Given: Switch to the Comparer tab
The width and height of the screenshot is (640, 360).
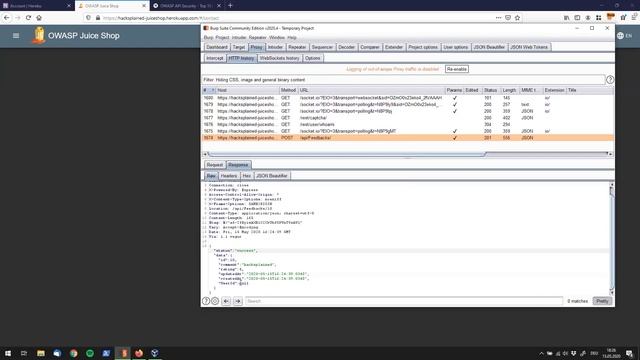Looking at the screenshot, I should pyautogui.click(x=370, y=47).
